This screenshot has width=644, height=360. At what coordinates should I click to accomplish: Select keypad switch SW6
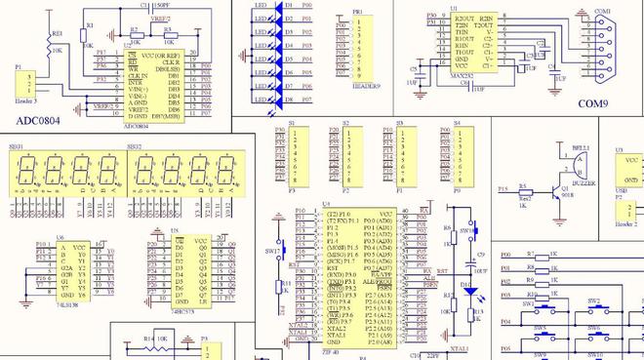pos(599,337)
